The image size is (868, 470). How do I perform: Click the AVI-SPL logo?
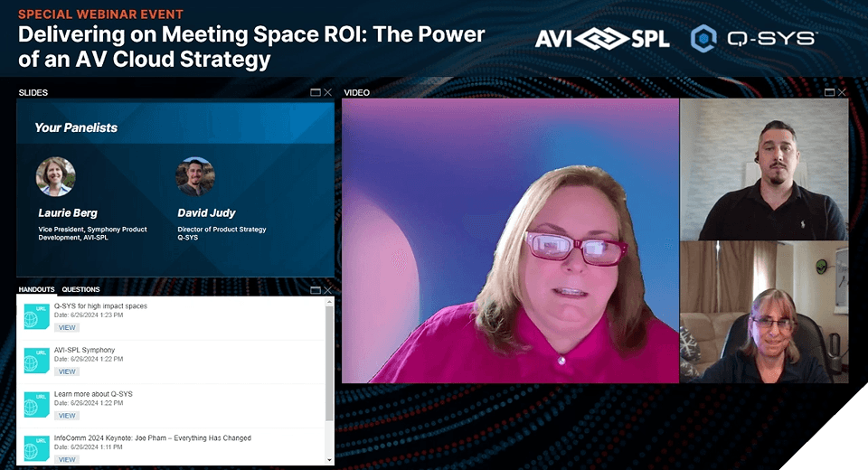click(602, 39)
